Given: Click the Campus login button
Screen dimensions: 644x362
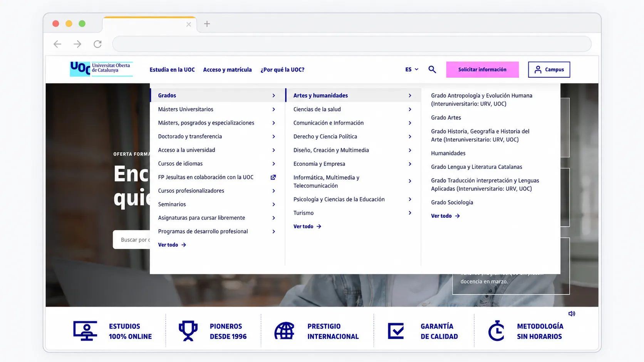Looking at the screenshot, I should click(549, 70).
